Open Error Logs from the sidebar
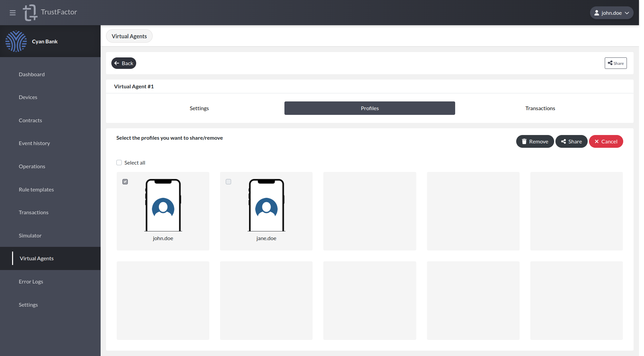 click(x=31, y=281)
